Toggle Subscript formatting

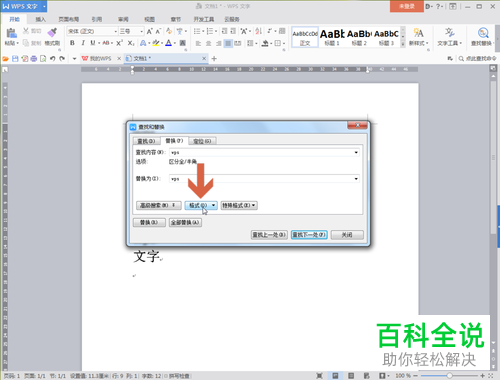(131, 43)
